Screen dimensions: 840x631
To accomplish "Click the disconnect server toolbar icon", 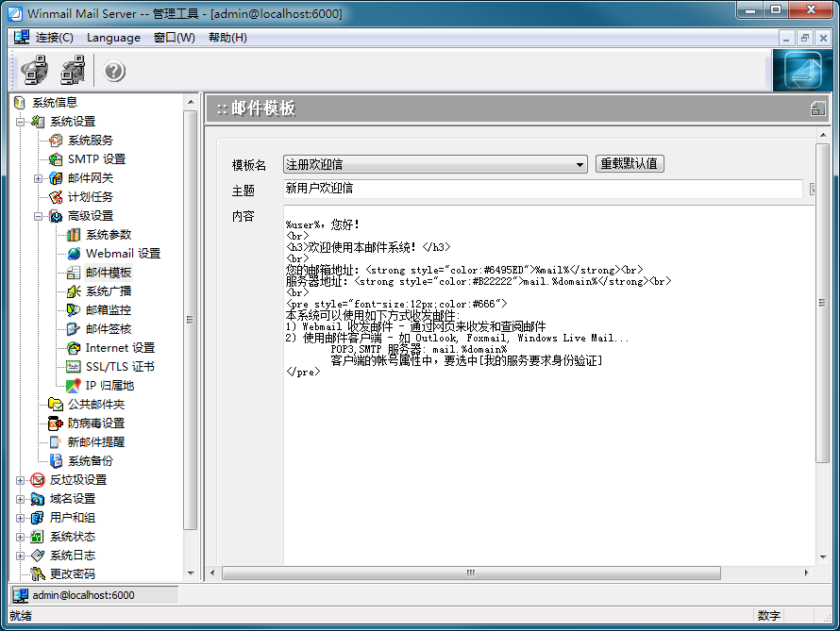I will coord(73,71).
